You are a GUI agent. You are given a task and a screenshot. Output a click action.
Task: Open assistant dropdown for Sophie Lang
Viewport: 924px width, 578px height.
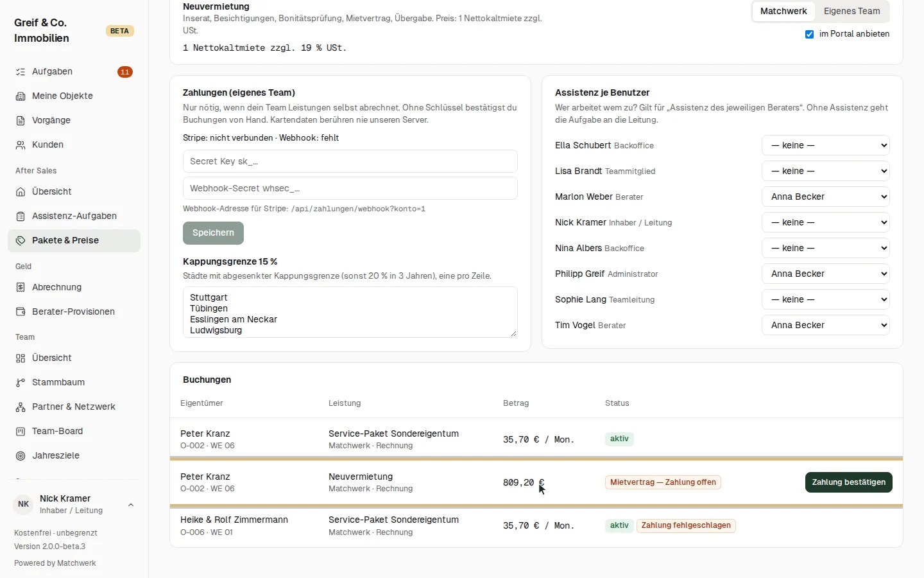coord(826,299)
